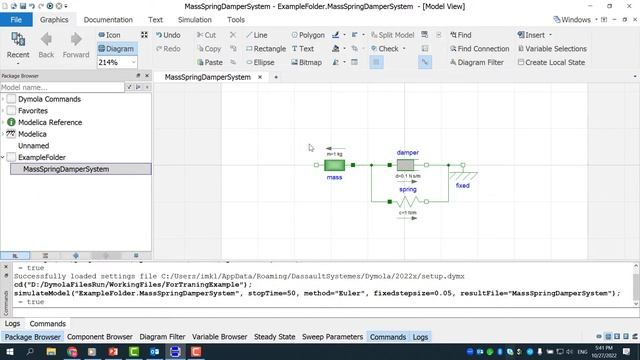Select the Text drawing tool
This screenshot has width=640, height=360.
pos(303,49)
